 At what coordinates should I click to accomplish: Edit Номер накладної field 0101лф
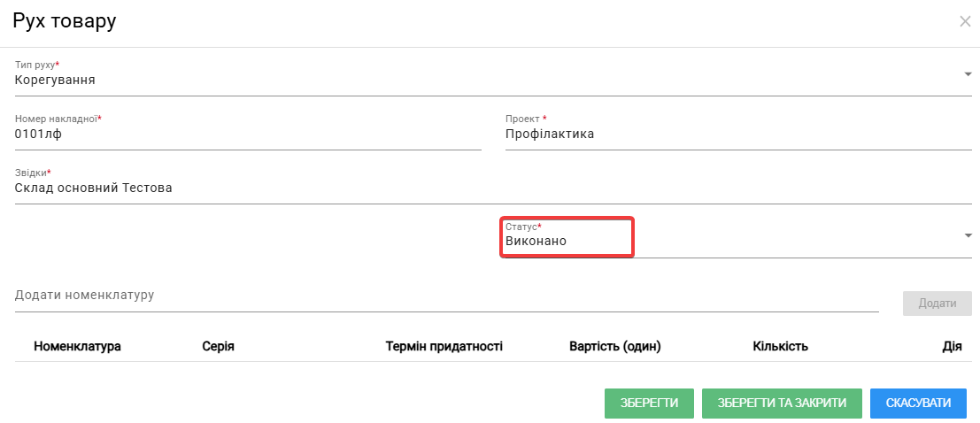click(x=248, y=131)
